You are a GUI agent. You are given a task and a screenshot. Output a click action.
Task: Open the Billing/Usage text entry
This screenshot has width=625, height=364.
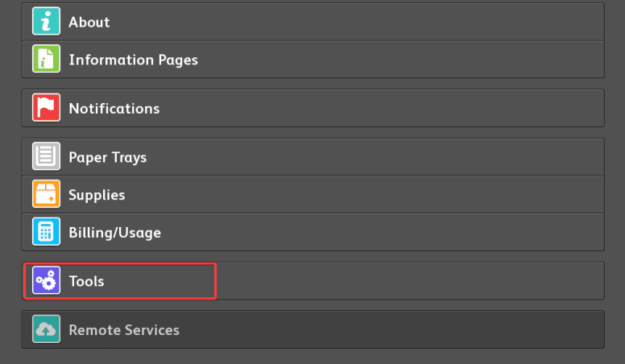[114, 233]
